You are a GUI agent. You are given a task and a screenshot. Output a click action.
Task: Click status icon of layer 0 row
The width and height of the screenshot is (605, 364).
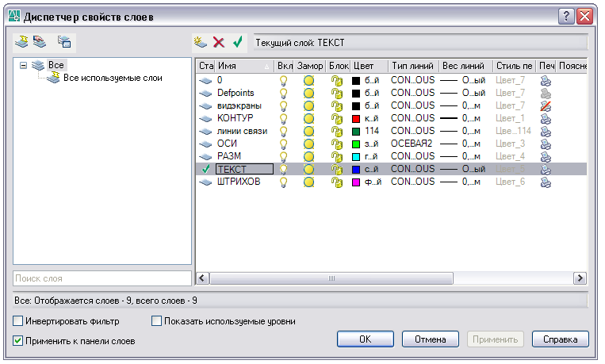pos(205,81)
